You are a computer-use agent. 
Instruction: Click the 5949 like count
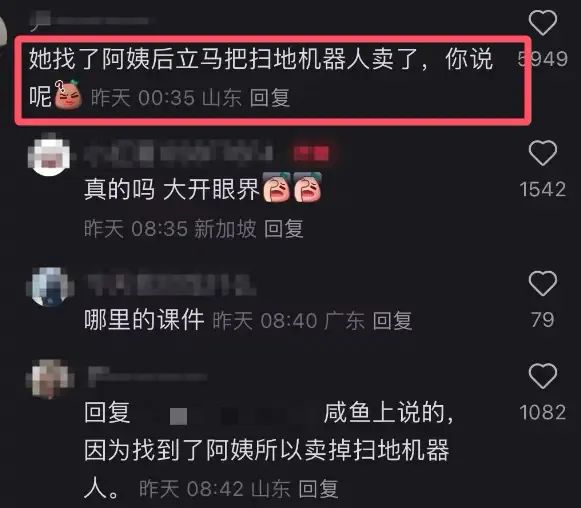click(x=542, y=59)
